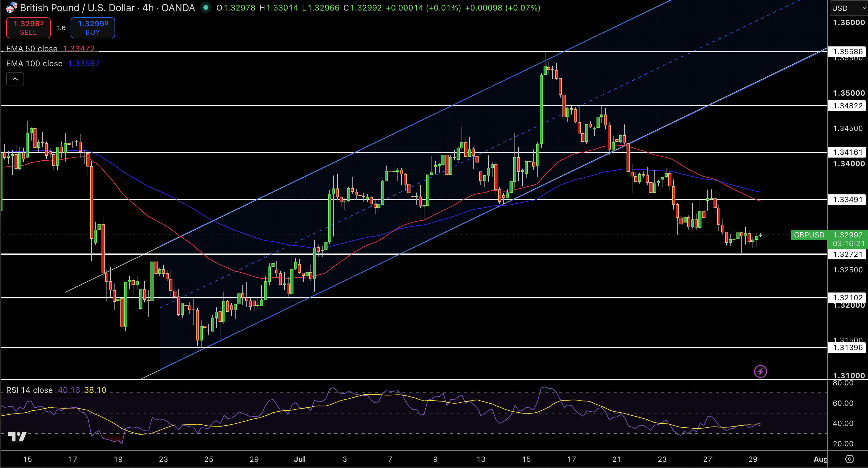Click the RSI value 40.13
The height and width of the screenshot is (468, 868).
click(69, 390)
